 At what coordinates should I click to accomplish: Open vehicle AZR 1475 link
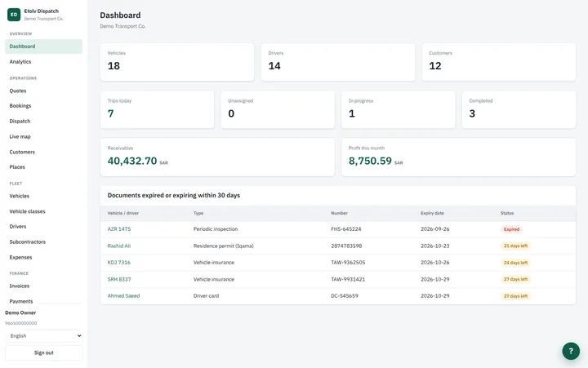pyautogui.click(x=119, y=229)
